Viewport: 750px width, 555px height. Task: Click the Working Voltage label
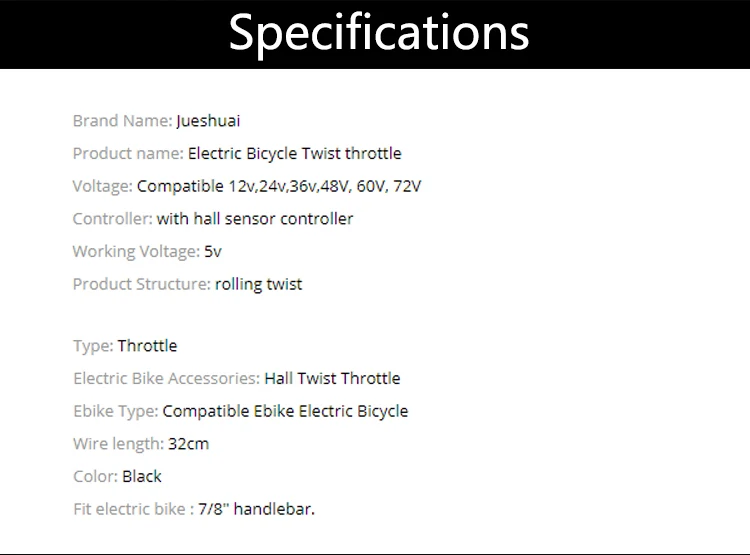(x=136, y=252)
